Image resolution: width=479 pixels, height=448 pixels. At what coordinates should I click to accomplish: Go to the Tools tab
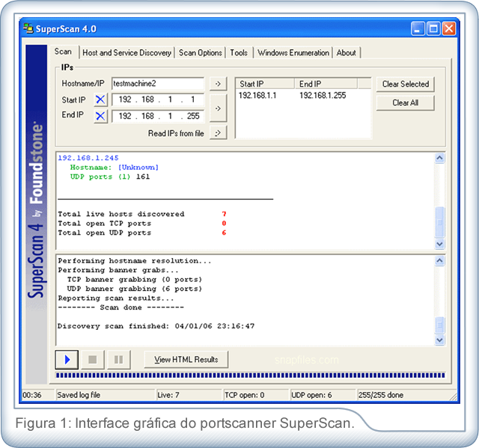(239, 53)
